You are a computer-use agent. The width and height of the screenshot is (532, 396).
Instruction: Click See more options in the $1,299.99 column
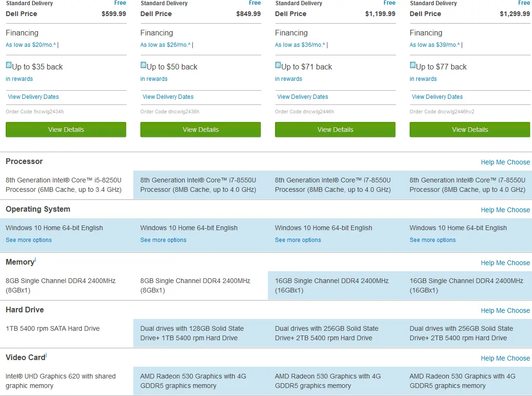tap(433, 240)
